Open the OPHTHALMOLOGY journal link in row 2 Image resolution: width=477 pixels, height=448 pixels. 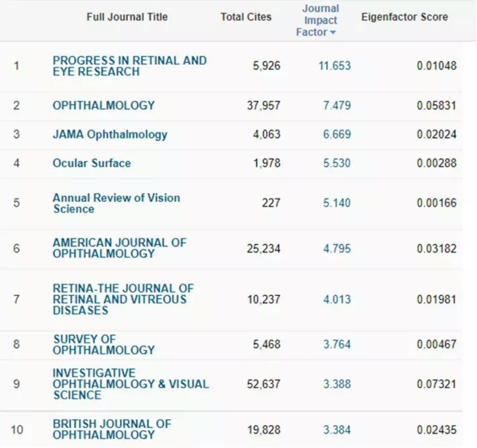pyautogui.click(x=104, y=105)
